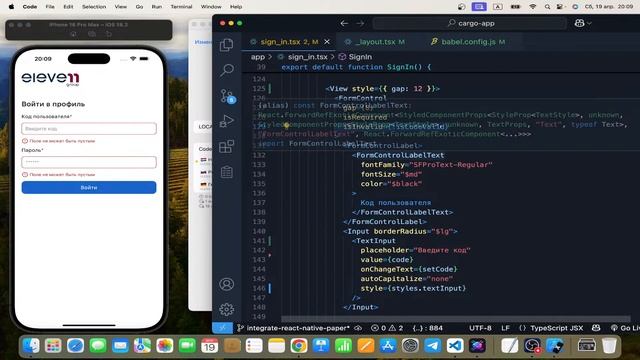
Task: Open the Terminal menu
Action: [x=181, y=7]
